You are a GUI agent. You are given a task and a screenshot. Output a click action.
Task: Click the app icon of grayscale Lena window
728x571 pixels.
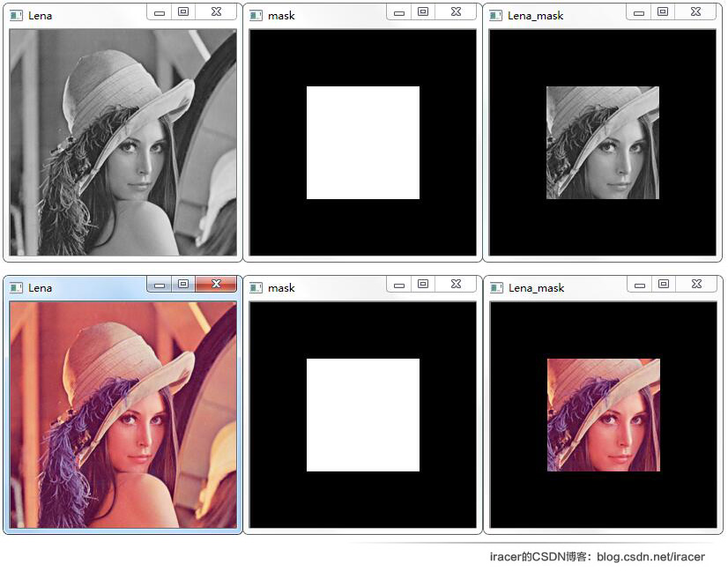coord(16,16)
